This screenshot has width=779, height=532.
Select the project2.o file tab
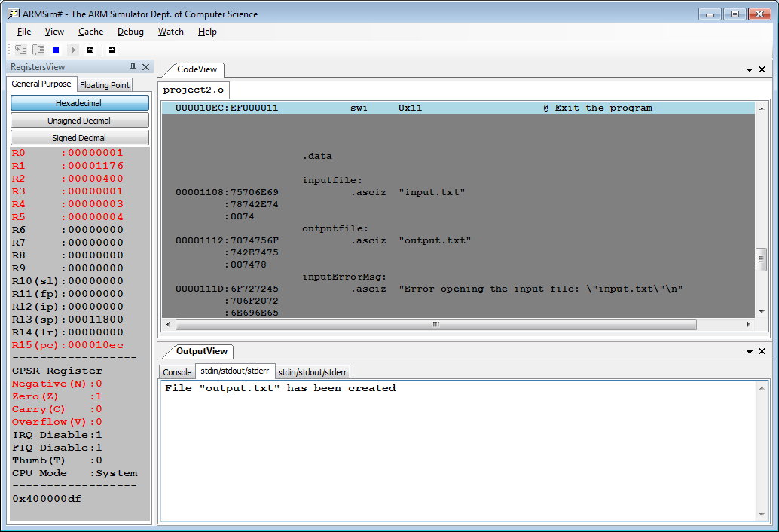(x=194, y=90)
